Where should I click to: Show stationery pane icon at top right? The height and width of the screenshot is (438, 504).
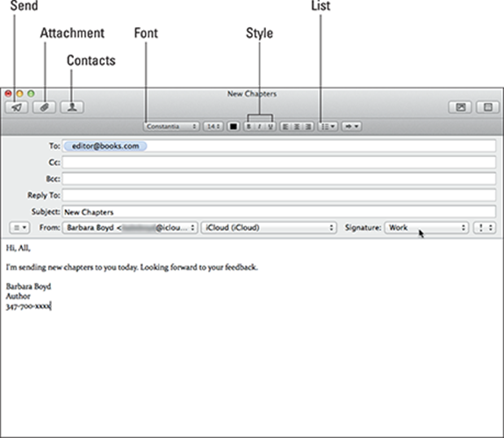[x=487, y=107]
